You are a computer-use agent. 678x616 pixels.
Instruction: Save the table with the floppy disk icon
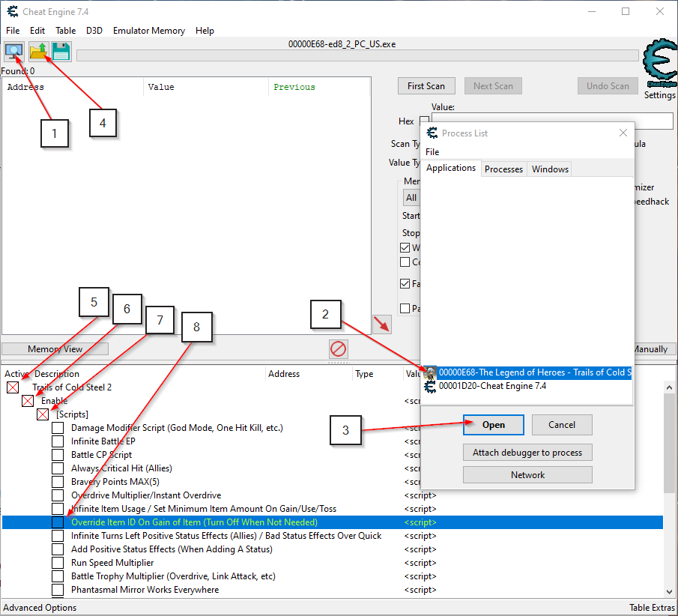pyautogui.click(x=61, y=52)
